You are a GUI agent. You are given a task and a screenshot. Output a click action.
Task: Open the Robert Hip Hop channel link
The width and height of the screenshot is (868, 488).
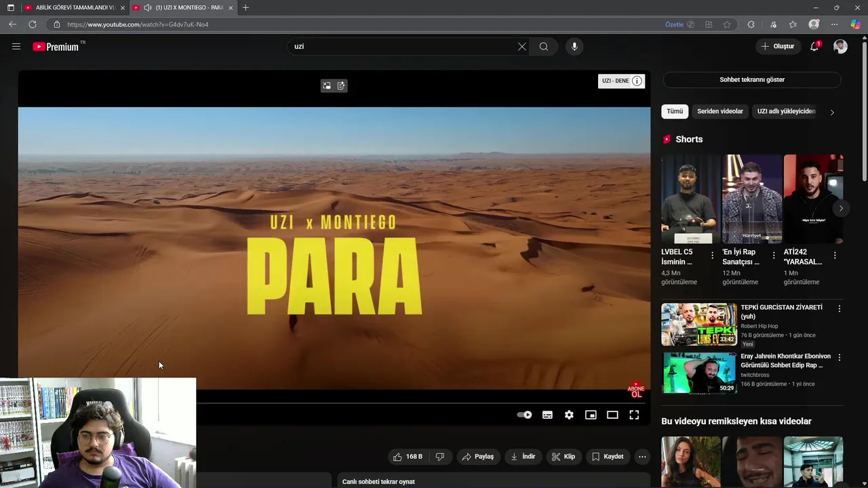(759, 327)
